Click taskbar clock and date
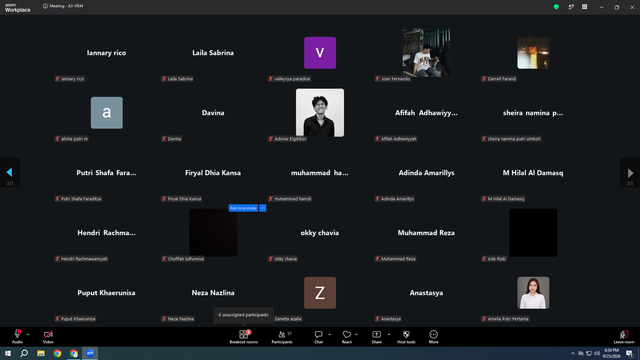 [611, 353]
